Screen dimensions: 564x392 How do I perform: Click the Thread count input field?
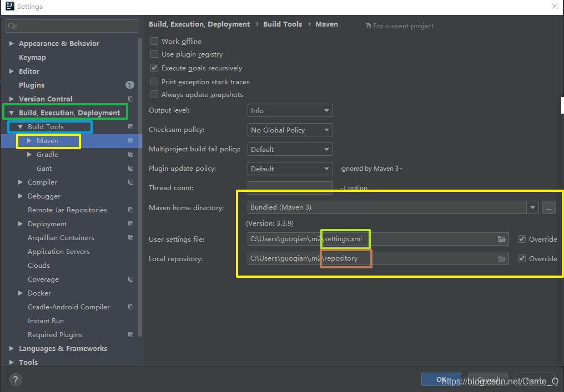click(290, 188)
